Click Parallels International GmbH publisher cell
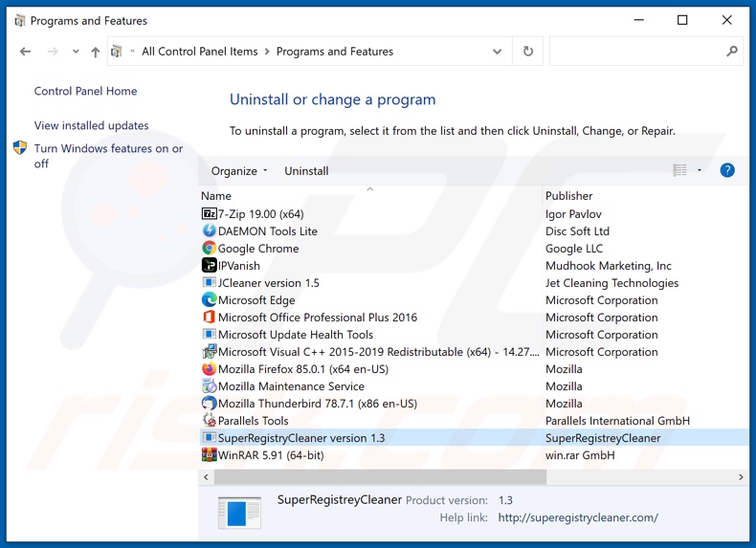This screenshot has height=548, width=756. (617, 421)
